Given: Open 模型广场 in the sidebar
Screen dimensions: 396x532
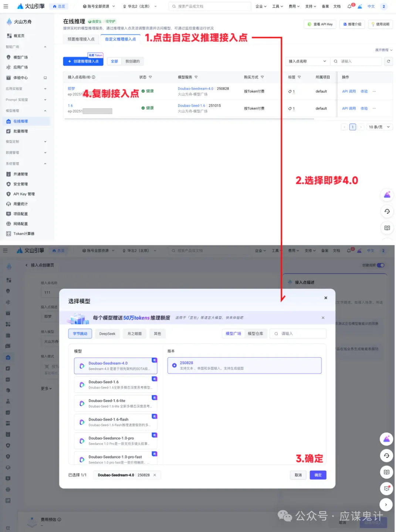Looking at the screenshot, I should 20,57.
